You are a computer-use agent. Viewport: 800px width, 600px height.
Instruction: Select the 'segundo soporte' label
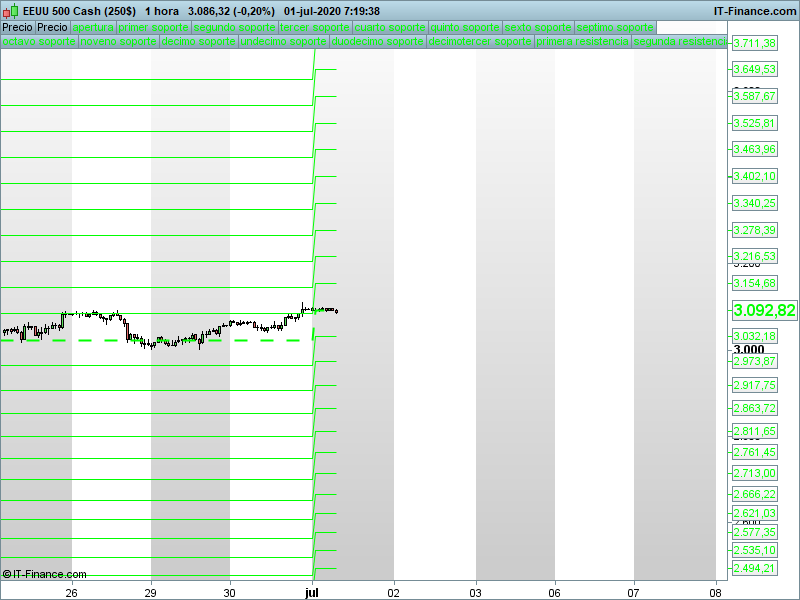click(235, 28)
